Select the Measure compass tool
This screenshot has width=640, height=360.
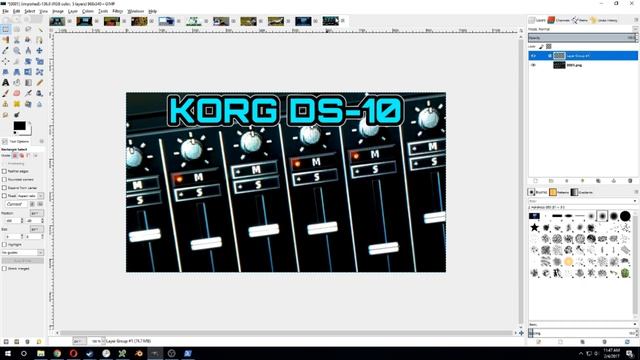[28, 51]
